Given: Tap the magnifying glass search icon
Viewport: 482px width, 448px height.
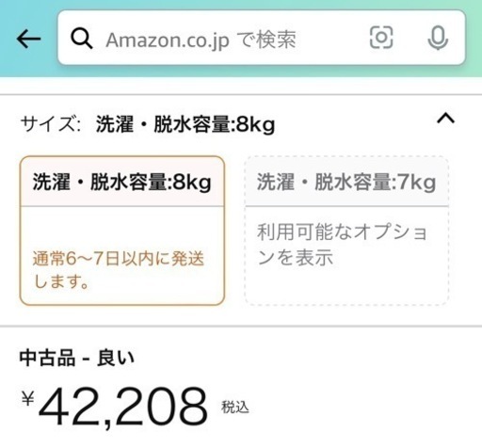Looking at the screenshot, I should tap(82, 39).
